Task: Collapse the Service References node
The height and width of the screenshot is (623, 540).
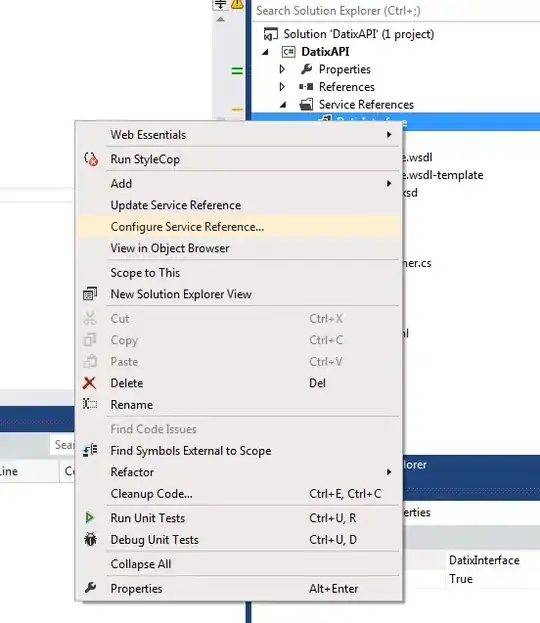Action: (283, 105)
